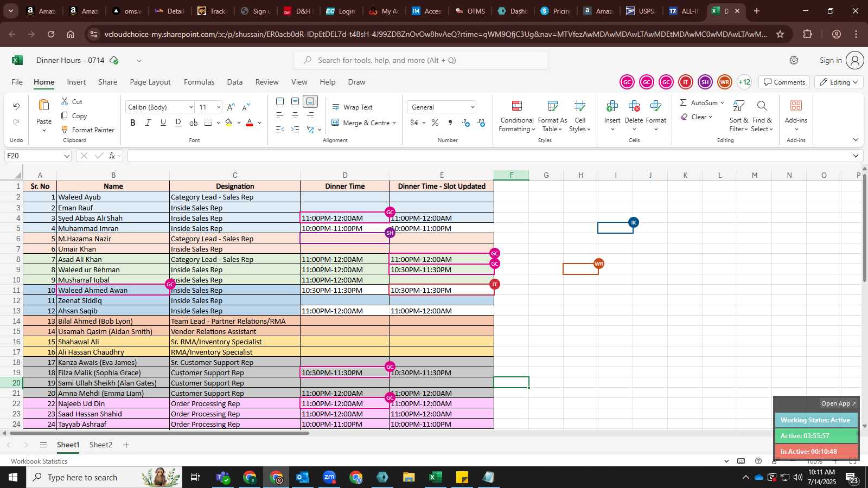Click Open App in status widget
868x488 pixels.
839,403
